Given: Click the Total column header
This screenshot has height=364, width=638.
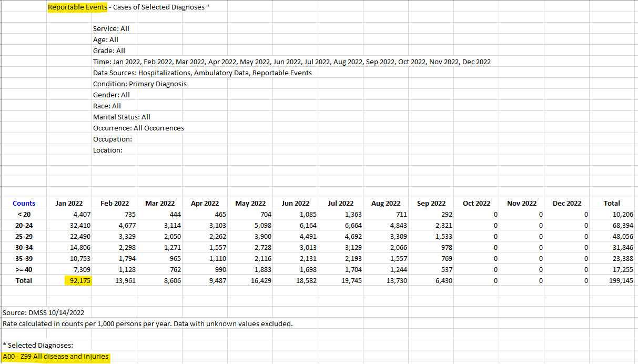Looking at the screenshot, I should click(x=612, y=203).
